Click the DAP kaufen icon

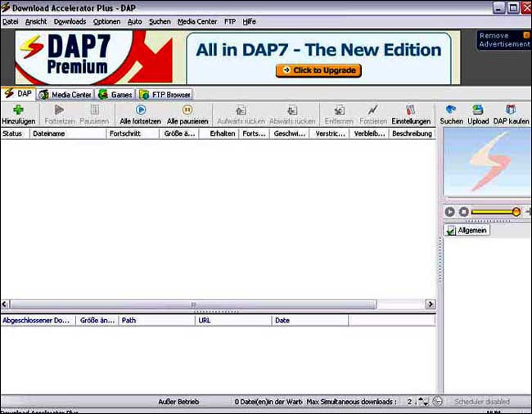(x=511, y=110)
